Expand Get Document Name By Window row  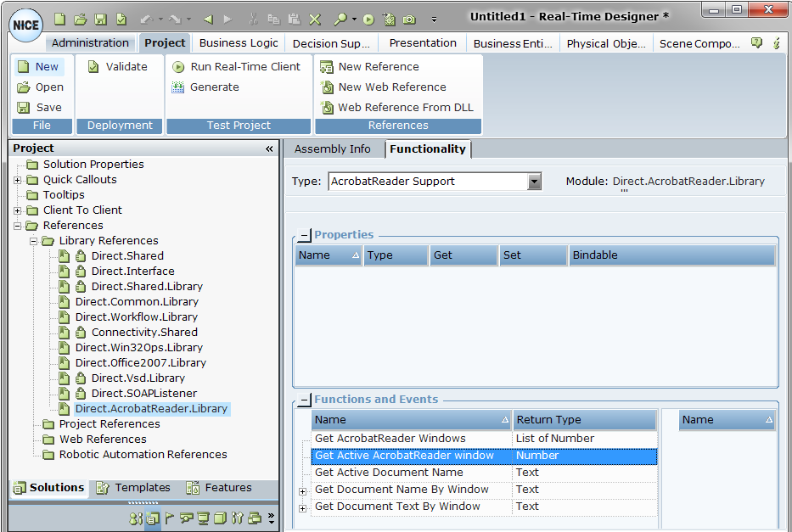pyautogui.click(x=303, y=490)
